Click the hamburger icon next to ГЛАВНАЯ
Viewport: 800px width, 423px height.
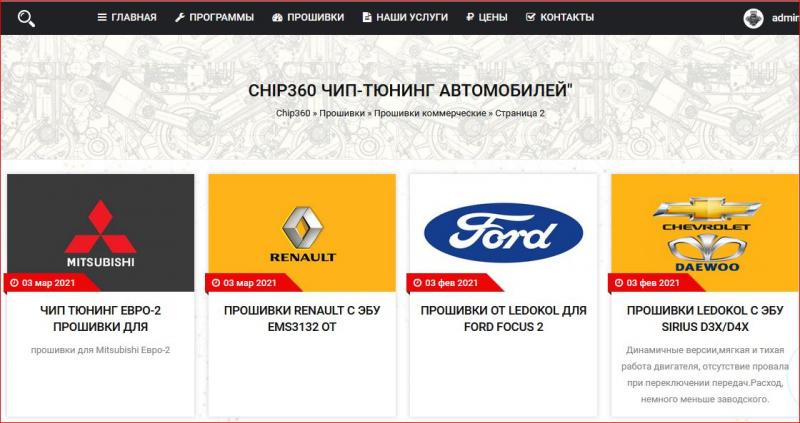pos(102,17)
